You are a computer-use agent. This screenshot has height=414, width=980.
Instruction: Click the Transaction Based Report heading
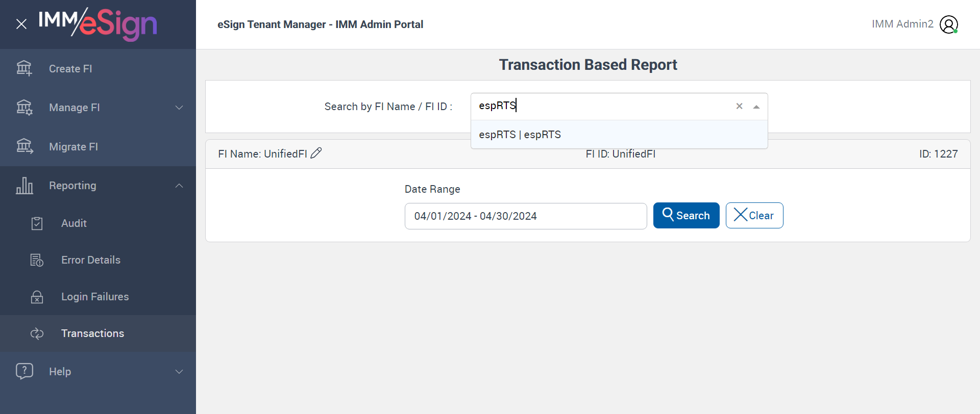tap(588, 65)
